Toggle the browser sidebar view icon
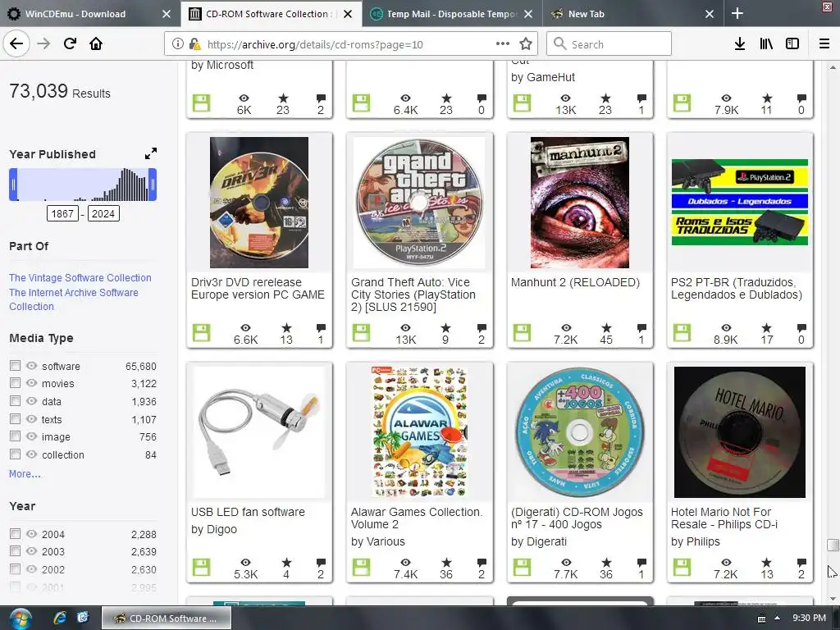Image resolution: width=840 pixels, height=630 pixels. [792, 44]
